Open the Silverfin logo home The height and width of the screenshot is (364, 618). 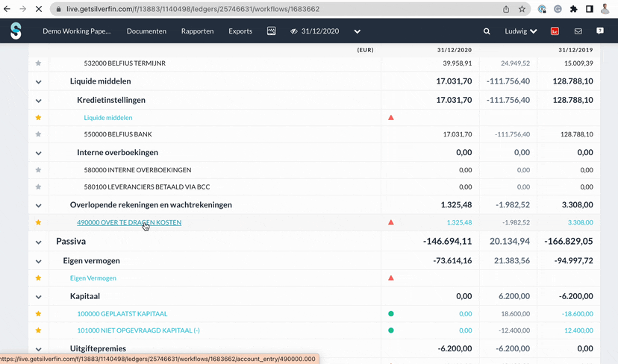[16, 31]
